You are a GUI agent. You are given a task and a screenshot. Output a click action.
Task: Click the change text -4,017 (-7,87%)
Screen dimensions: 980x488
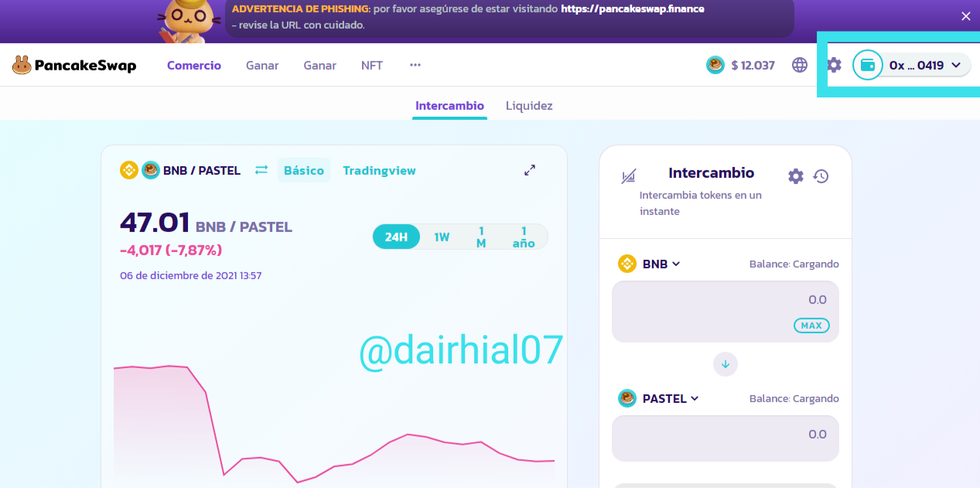171,250
